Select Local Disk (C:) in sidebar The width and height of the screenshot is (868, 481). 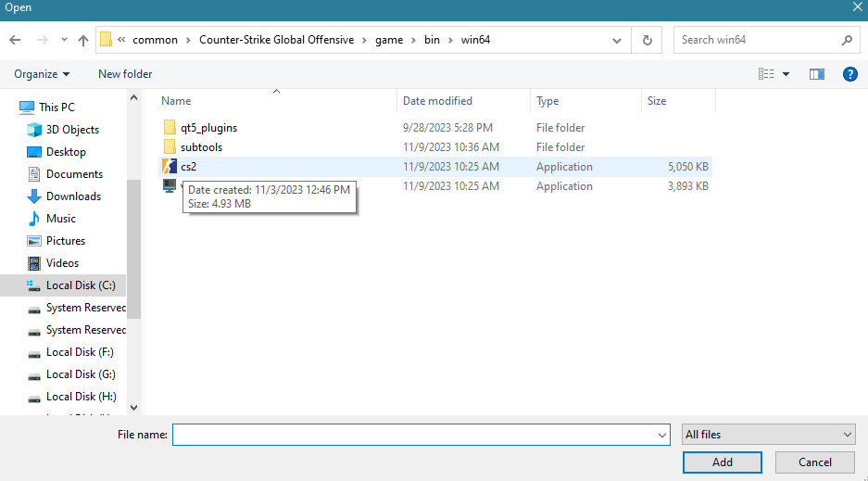tap(80, 285)
